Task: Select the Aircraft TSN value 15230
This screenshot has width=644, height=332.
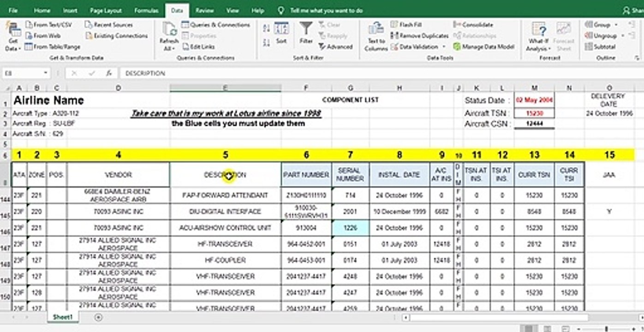Action: pos(534,113)
